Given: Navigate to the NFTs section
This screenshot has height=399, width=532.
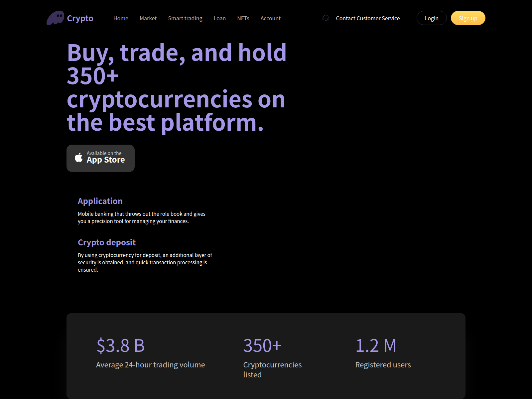Looking at the screenshot, I should click(x=243, y=18).
